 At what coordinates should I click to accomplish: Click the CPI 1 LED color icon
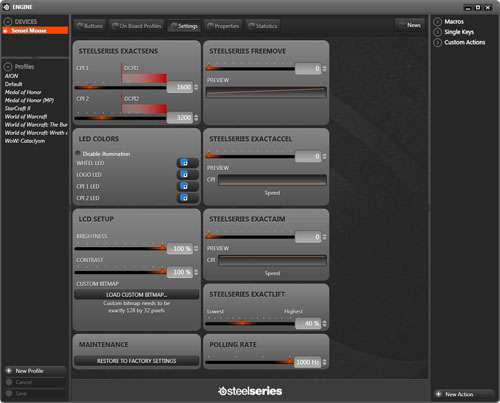(184, 186)
